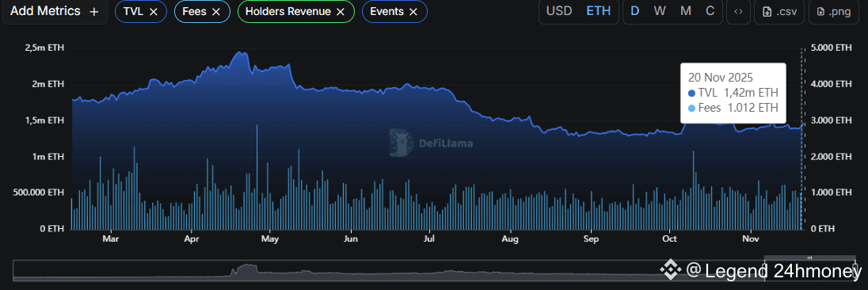Viewport: 868px width, 290px height.
Task: Click the 1,5m ETH left axis label
Action: [45, 120]
